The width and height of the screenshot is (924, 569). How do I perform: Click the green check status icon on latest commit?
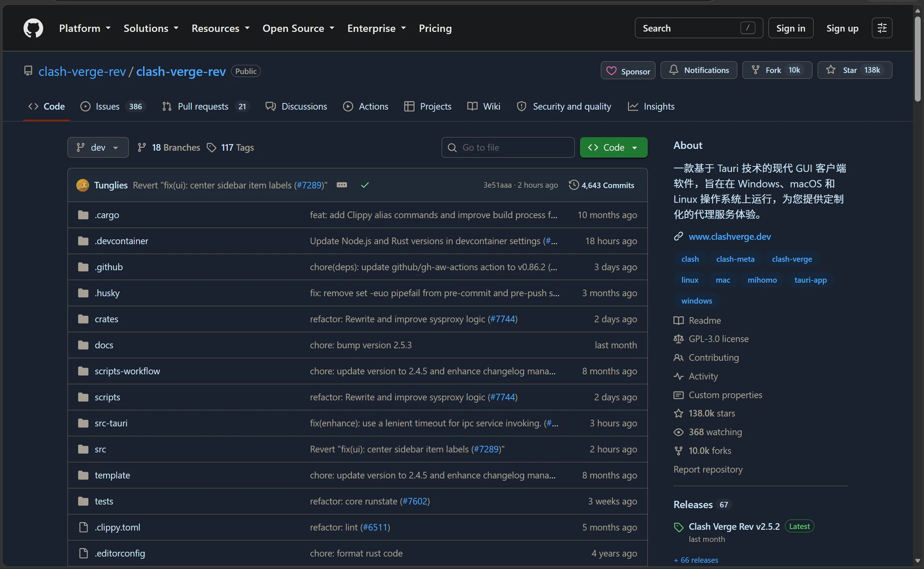(x=365, y=185)
